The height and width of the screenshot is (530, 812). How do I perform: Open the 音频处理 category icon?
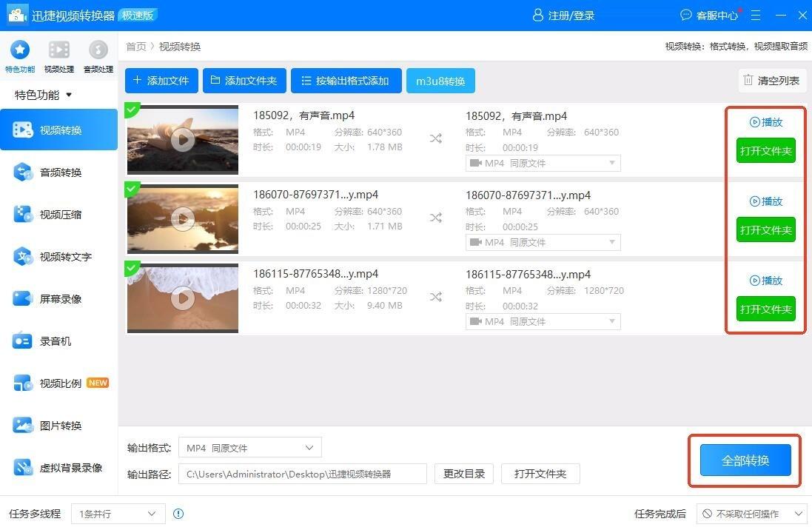pyautogui.click(x=98, y=50)
